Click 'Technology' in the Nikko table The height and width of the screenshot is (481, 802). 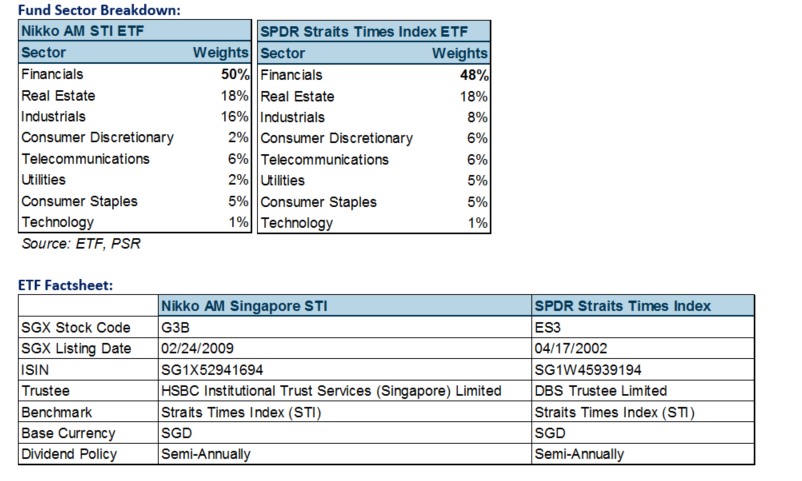(x=58, y=223)
